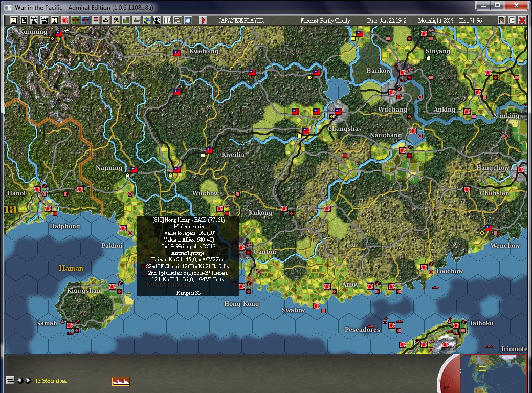The width and height of the screenshot is (532, 393).
Task: Click red plane on green background icon
Action: pyautogui.click(x=75, y=20)
